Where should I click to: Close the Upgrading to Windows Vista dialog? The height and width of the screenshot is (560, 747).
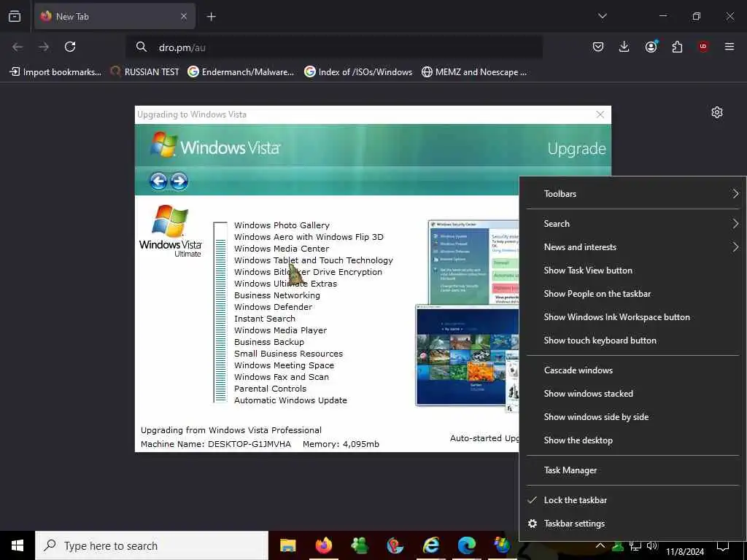pyautogui.click(x=600, y=114)
